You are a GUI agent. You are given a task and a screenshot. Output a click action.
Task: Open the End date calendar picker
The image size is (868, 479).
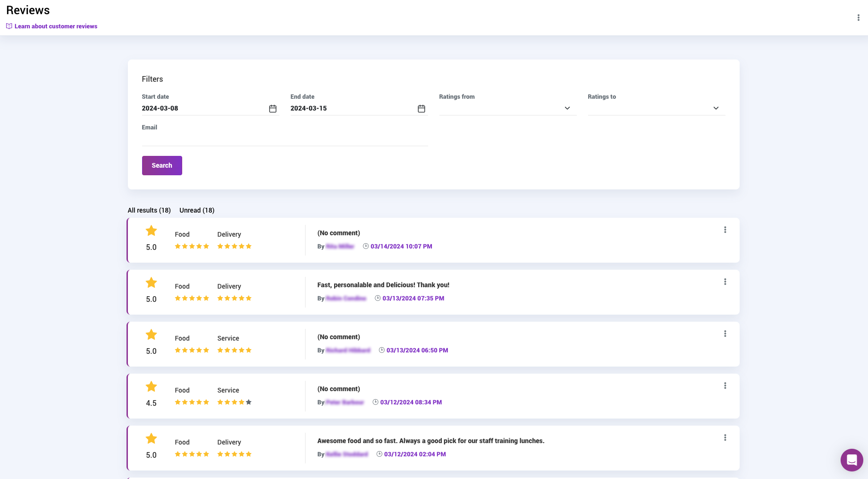coord(421,109)
